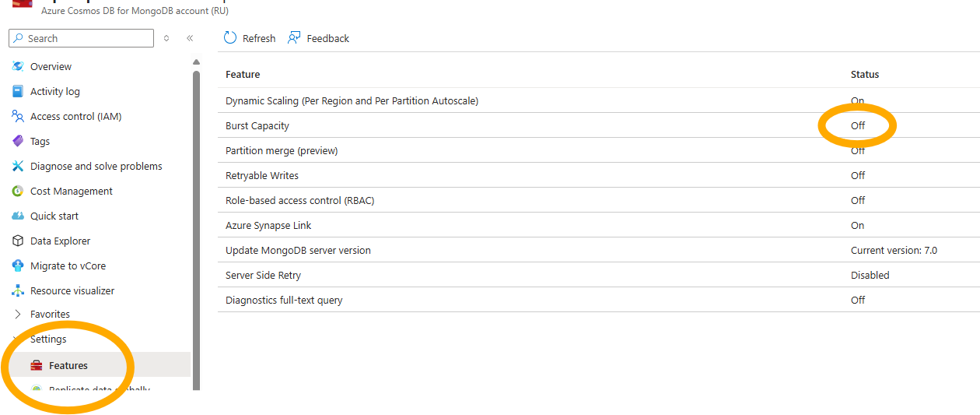This screenshot has height=415, width=980.
Task: Select the purple Tags icon
Action: pos(18,141)
